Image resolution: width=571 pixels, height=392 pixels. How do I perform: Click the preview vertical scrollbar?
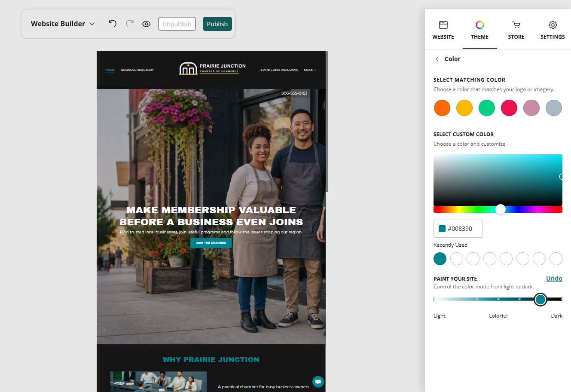(x=327, y=122)
